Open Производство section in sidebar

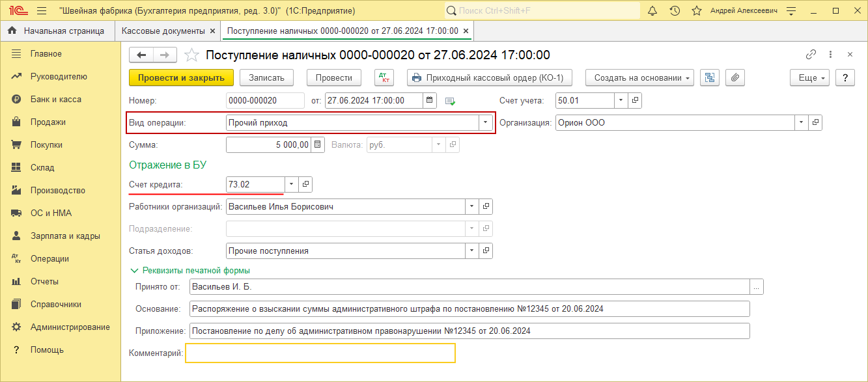click(x=60, y=190)
